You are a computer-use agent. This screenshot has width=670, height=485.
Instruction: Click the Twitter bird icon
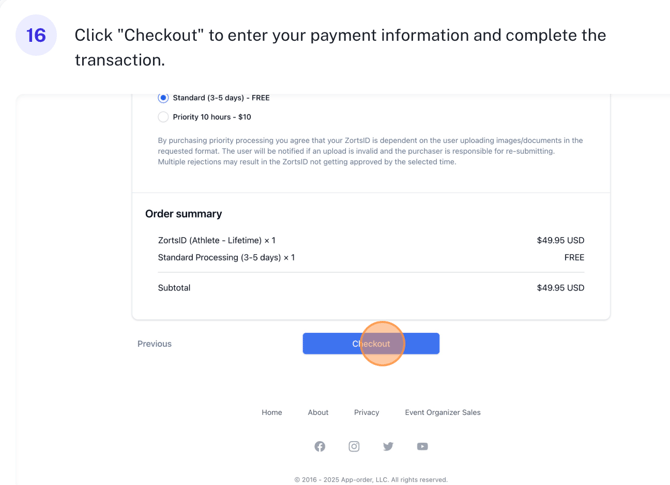click(388, 446)
